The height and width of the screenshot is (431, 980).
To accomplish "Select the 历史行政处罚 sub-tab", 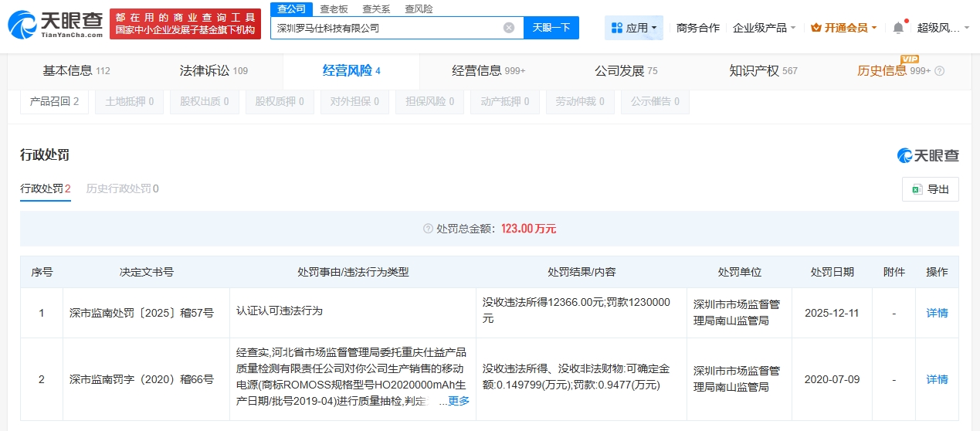I will pos(123,188).
